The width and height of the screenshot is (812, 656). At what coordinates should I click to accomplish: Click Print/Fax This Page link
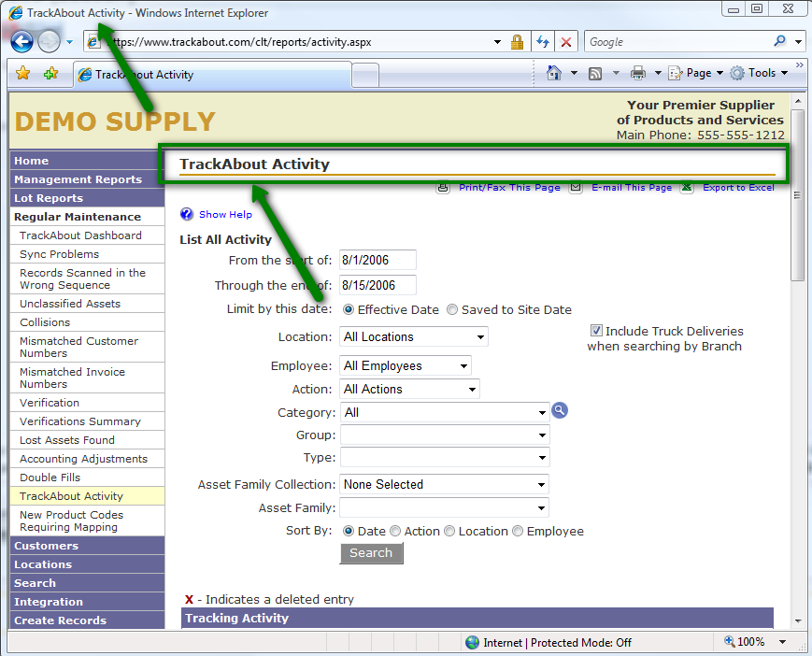coord(509,188)
